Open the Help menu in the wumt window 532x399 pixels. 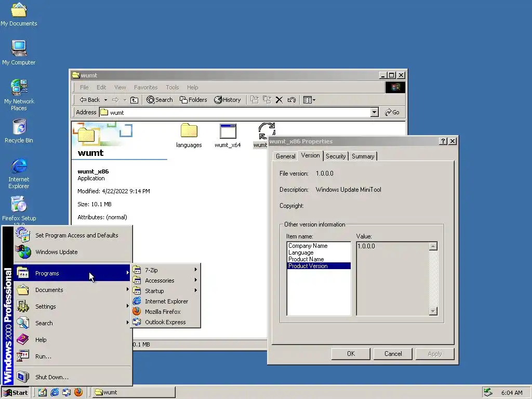pyautogui.click(x=192, y=87)
